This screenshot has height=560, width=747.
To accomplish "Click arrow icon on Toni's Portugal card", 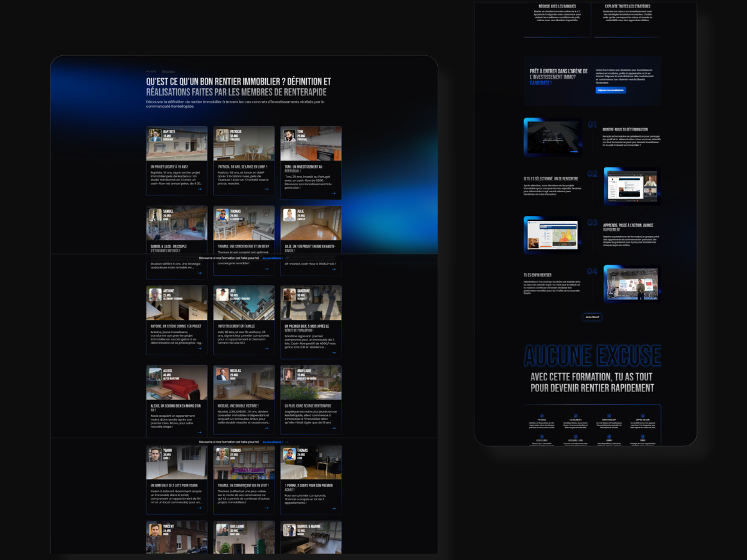I will click(x=334, y=194).
